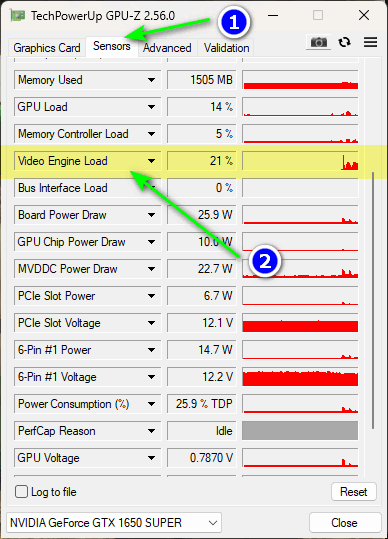Click the 6-Pin #1 Voltage graph
Screen dimensions: 388x539
(300, 377)
